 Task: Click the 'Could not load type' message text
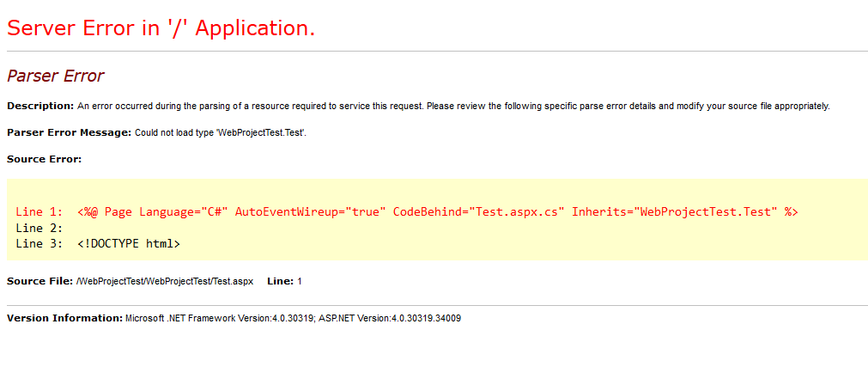click(221, 133)
